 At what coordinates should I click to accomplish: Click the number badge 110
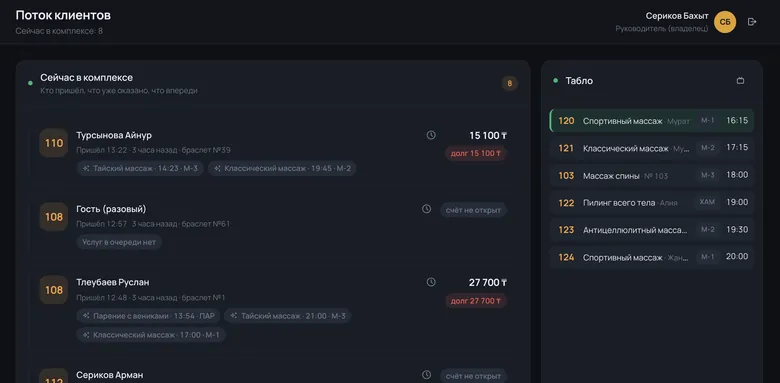tap(54, 143)
